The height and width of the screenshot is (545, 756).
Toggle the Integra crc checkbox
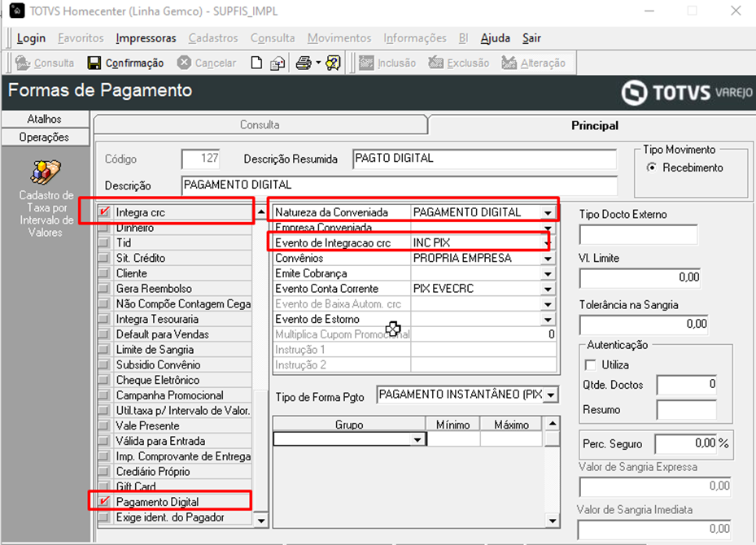(x=104, y=212)
